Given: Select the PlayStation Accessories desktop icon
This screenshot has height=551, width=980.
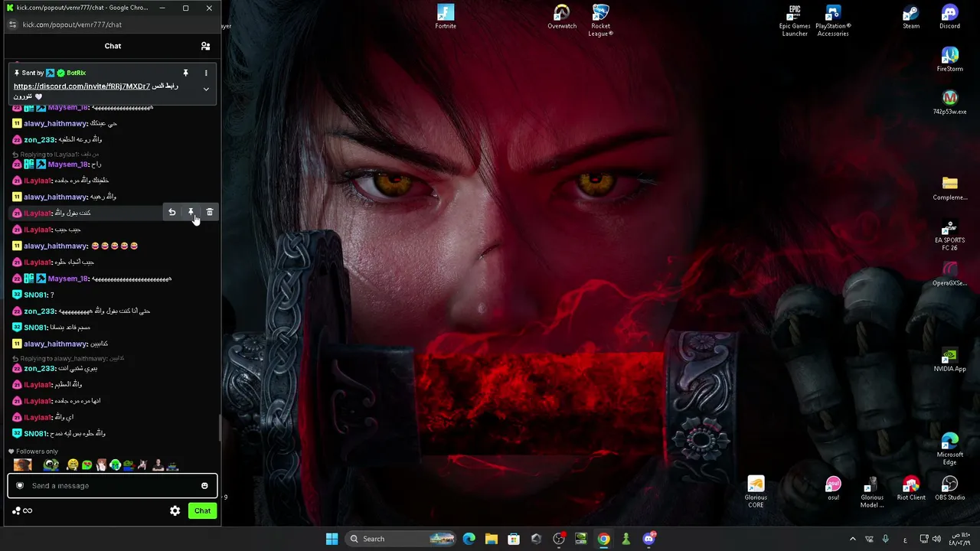Looking at the screenshot, I should click(x=833, y=21).
